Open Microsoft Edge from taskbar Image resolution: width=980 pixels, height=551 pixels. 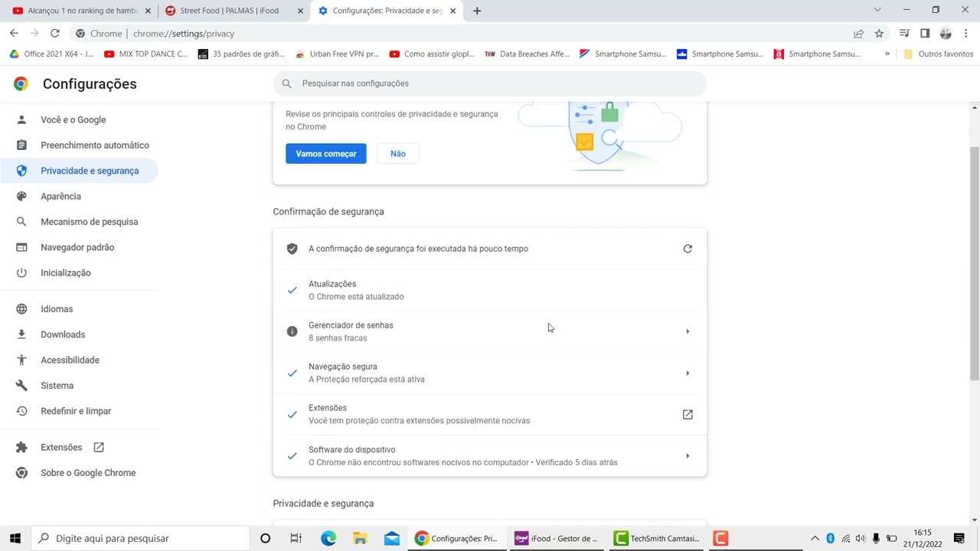pos(328,539)
